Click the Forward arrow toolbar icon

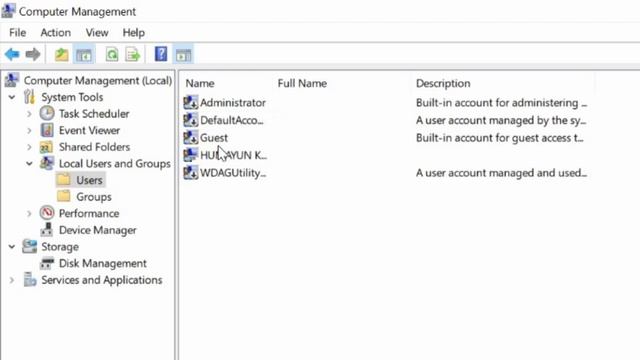33,54
